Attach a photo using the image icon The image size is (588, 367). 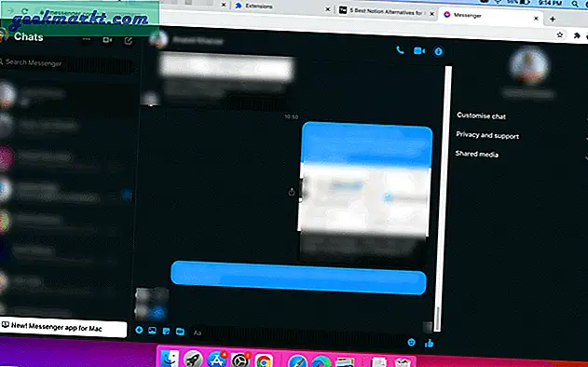(152, 331)
